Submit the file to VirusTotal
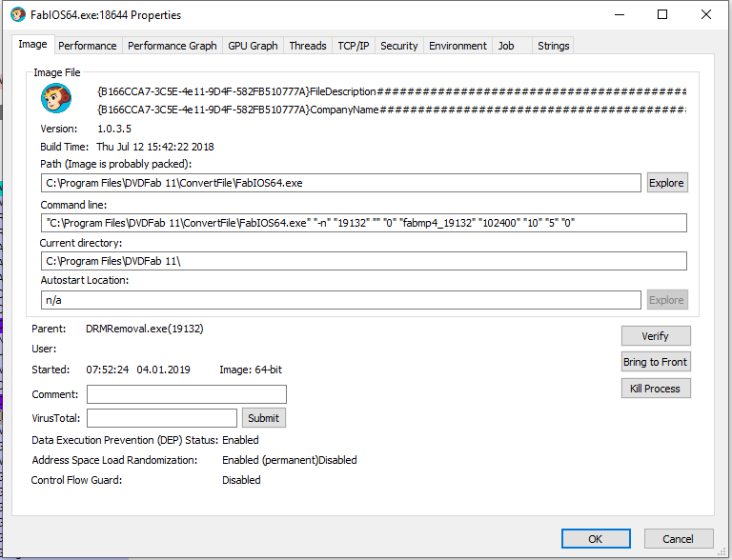Screen dimensions: 732x560 click(263, 418)
